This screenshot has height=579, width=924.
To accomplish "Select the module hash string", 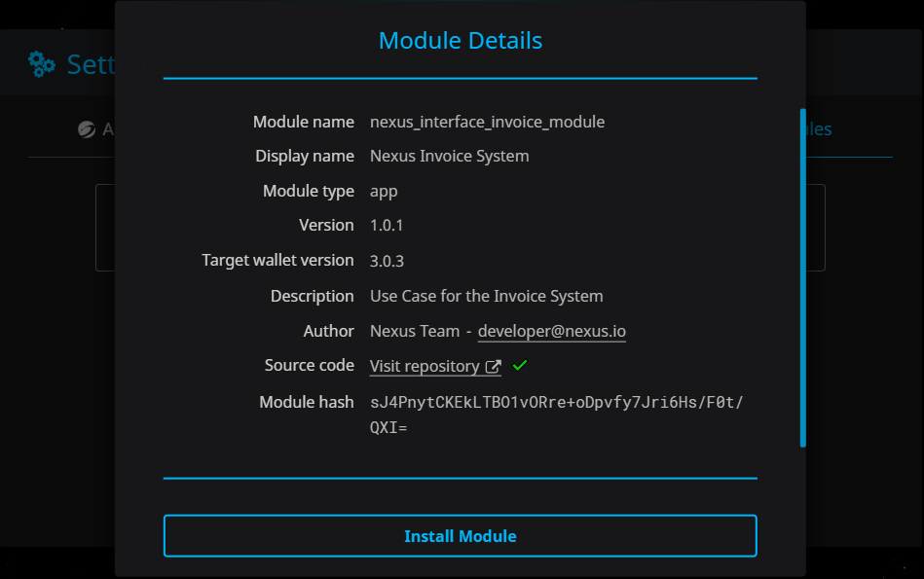I will pos(556,415).
